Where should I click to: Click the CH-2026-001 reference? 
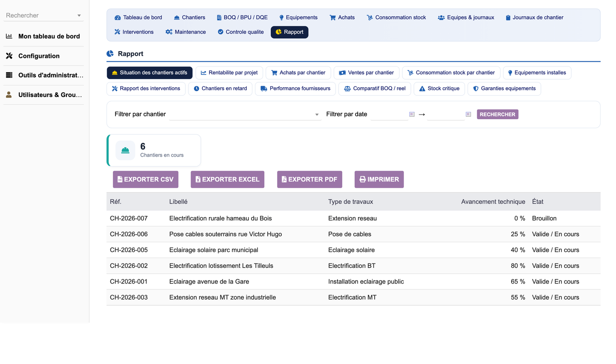129,281
